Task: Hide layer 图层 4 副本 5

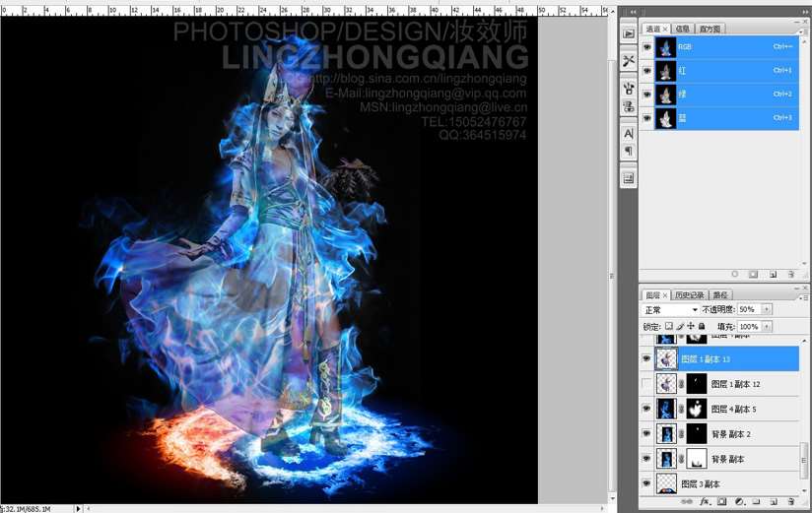Action: click(x=646, y=409)
